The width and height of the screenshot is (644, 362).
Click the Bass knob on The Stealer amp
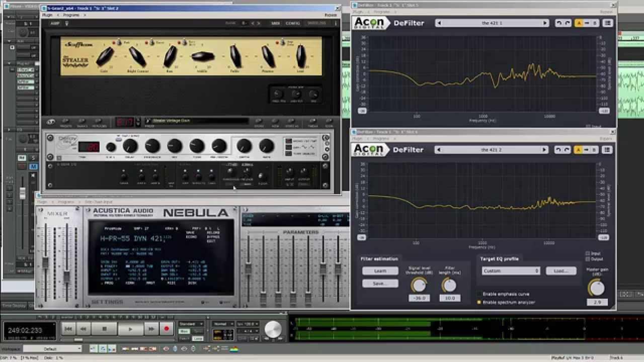click(x=170, y=56)
